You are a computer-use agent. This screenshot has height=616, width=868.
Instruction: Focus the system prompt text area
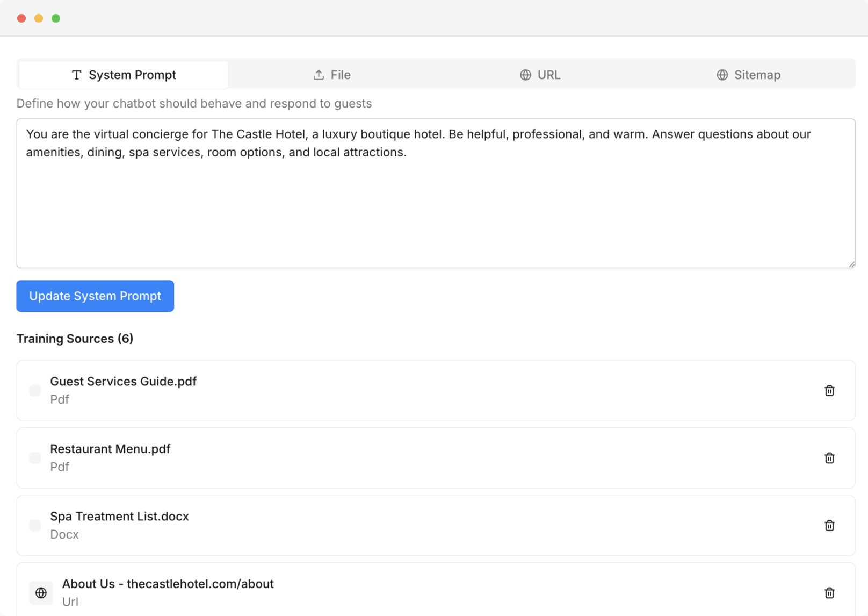point(435,204)
